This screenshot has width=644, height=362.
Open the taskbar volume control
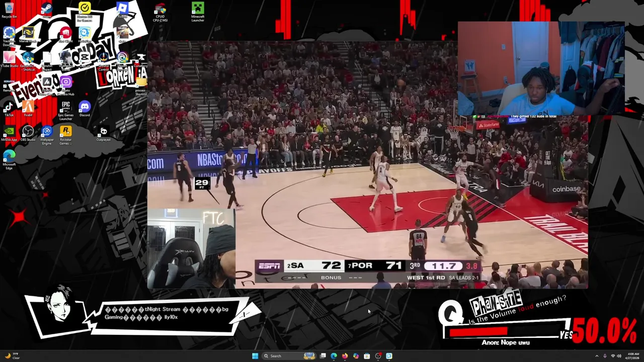(x=619, y=356)
